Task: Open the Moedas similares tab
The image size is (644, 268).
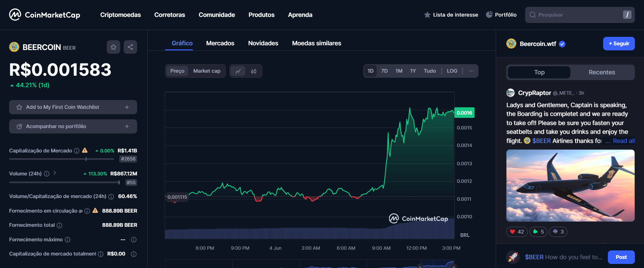Action: click(316, 43)
